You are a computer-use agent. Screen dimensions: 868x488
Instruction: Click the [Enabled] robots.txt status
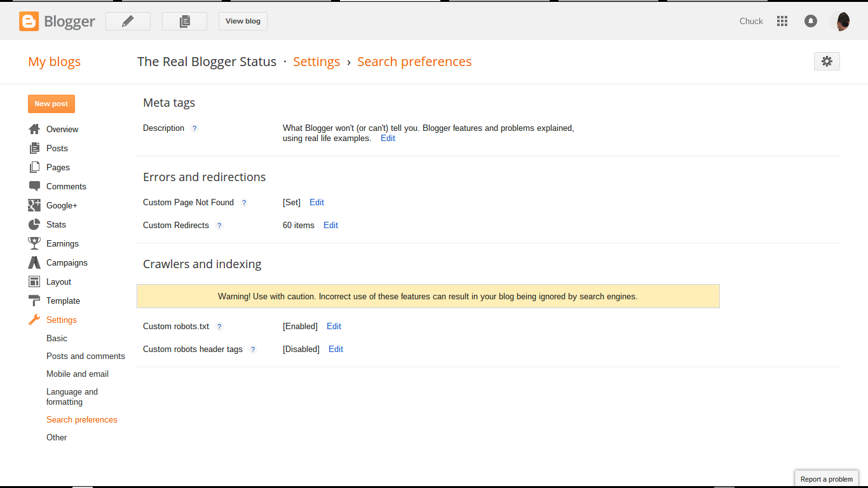[x=300, y=326]
